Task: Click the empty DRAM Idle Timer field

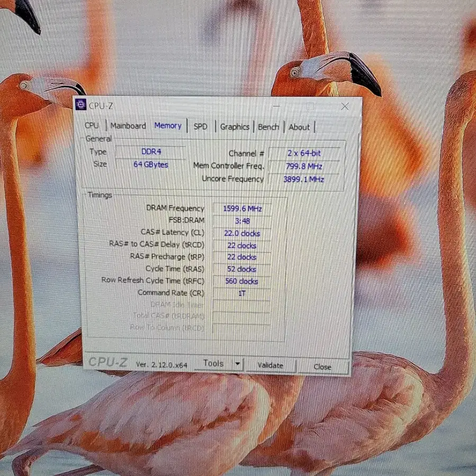Action: pyautogui.click(x=241, y=306)
